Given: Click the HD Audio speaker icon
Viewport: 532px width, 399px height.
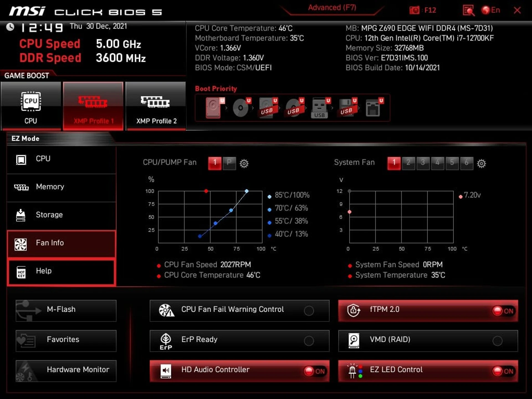Looking at the screenshot, I should 166,371.
